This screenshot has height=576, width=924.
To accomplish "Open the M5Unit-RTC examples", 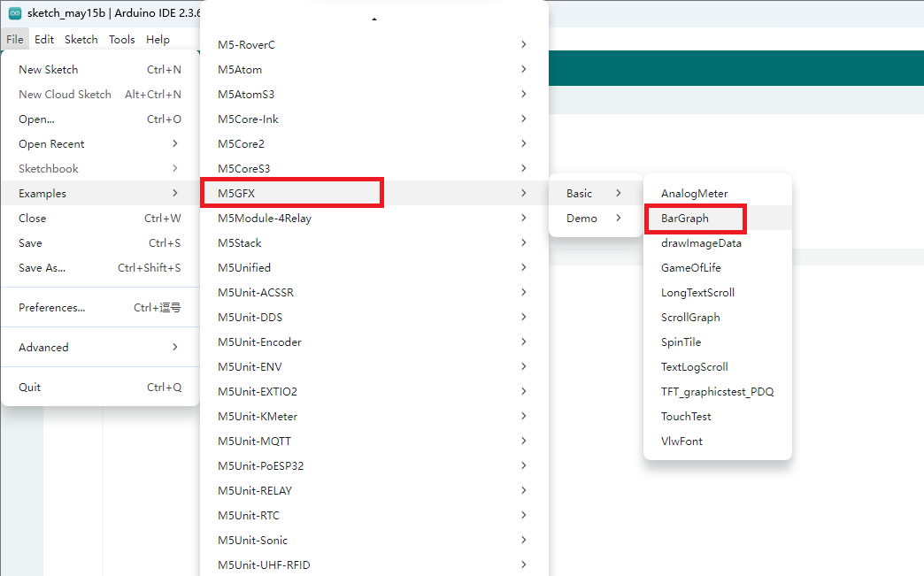I will tap(374, 515).
